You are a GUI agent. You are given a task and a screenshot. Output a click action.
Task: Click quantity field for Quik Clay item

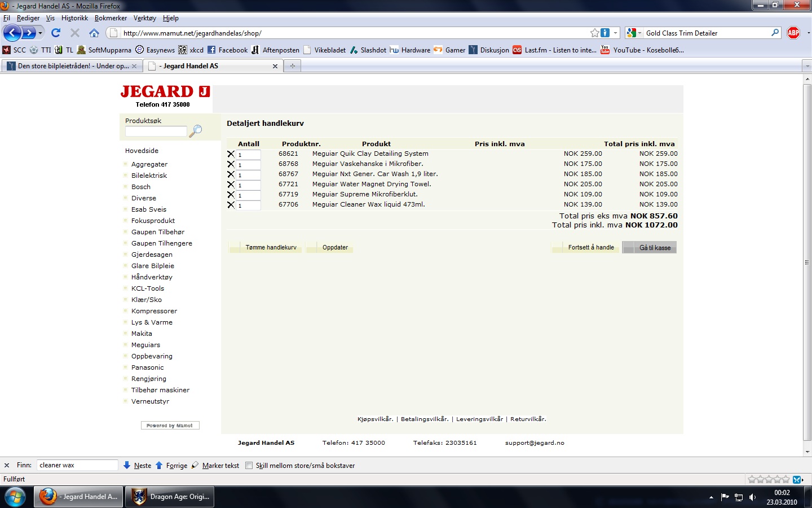point(248,154)
